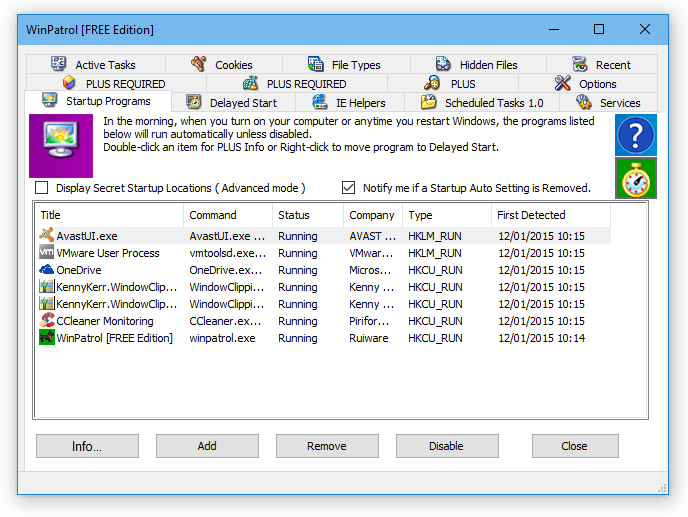
Task: Click the Services gear icon
Action: tap(584, 102)
